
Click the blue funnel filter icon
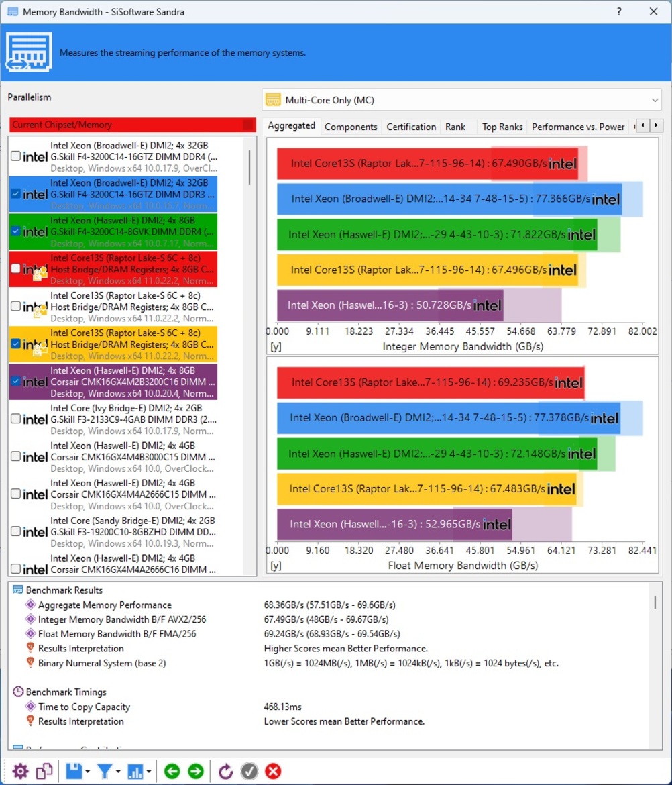(105, 771)
